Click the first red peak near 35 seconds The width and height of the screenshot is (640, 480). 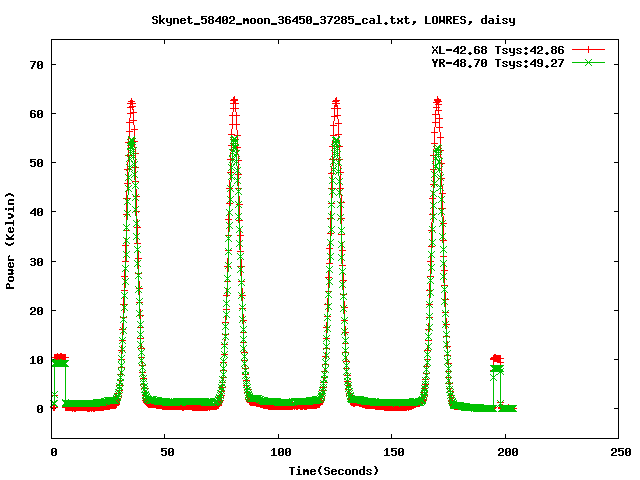pos(131,102)
